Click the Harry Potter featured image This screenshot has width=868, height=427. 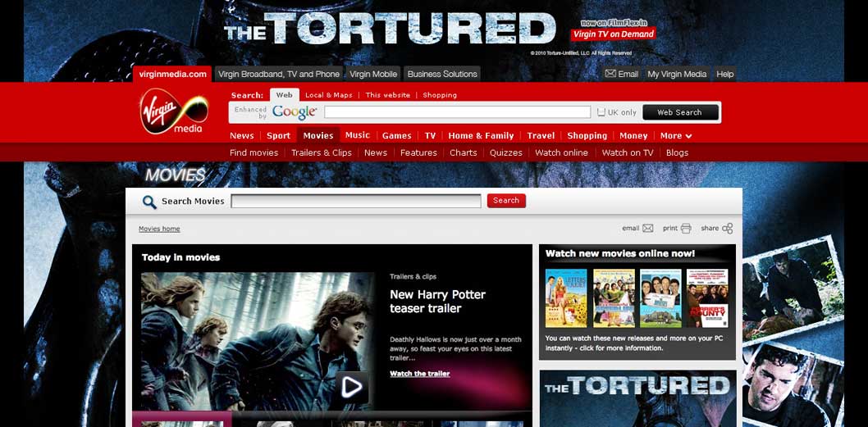click(258, 341)
